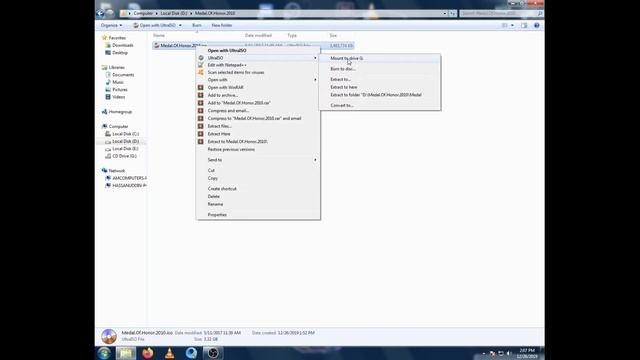Click New folder in the toolbar
The height and width of the screenshot is (360, 640).
(222, 25)
